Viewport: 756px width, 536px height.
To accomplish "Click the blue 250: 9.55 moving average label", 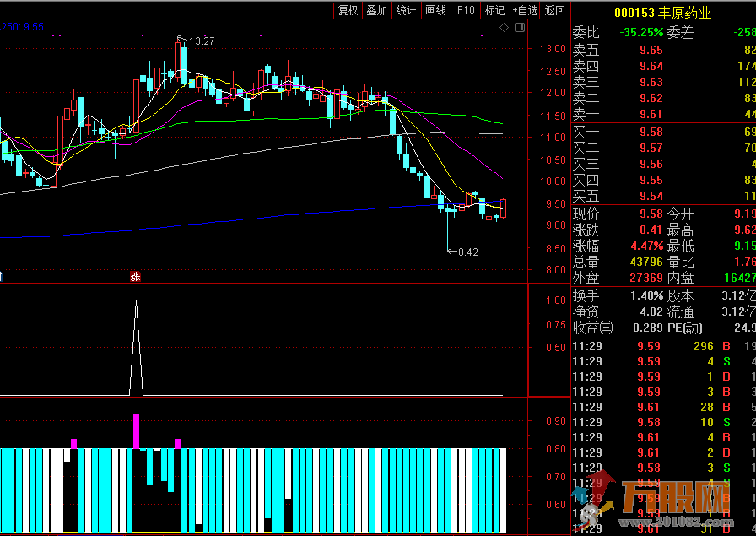I will click(22, 27).
